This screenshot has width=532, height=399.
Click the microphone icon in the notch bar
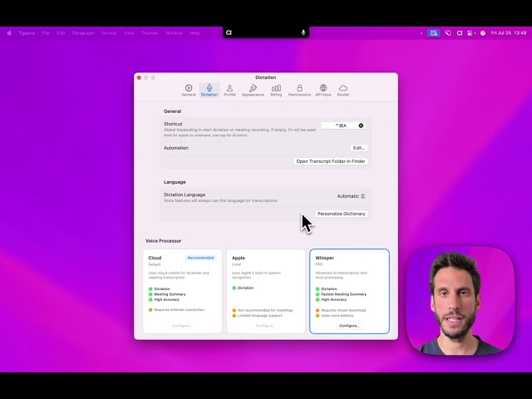pyautogui.click(x=303, y=32)
